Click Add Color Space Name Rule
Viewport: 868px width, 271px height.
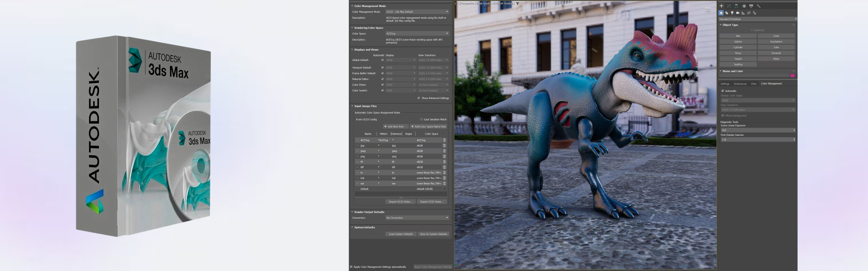pyautogui.click(x=429, y=126)
